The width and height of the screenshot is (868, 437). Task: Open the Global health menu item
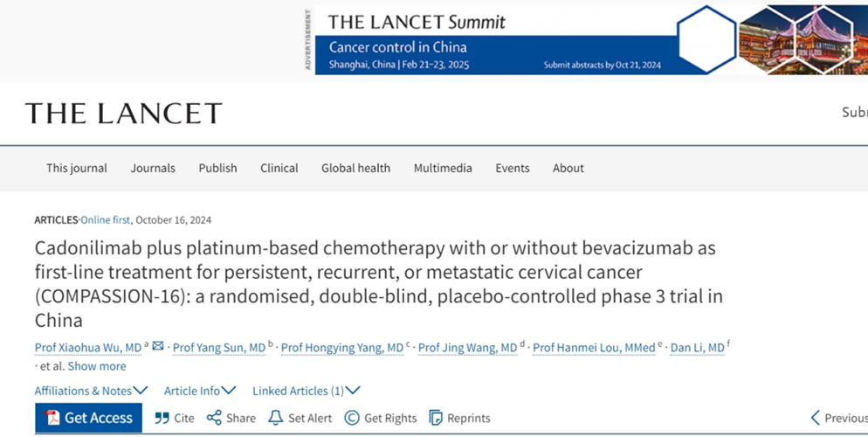click(x=355, y=168)
